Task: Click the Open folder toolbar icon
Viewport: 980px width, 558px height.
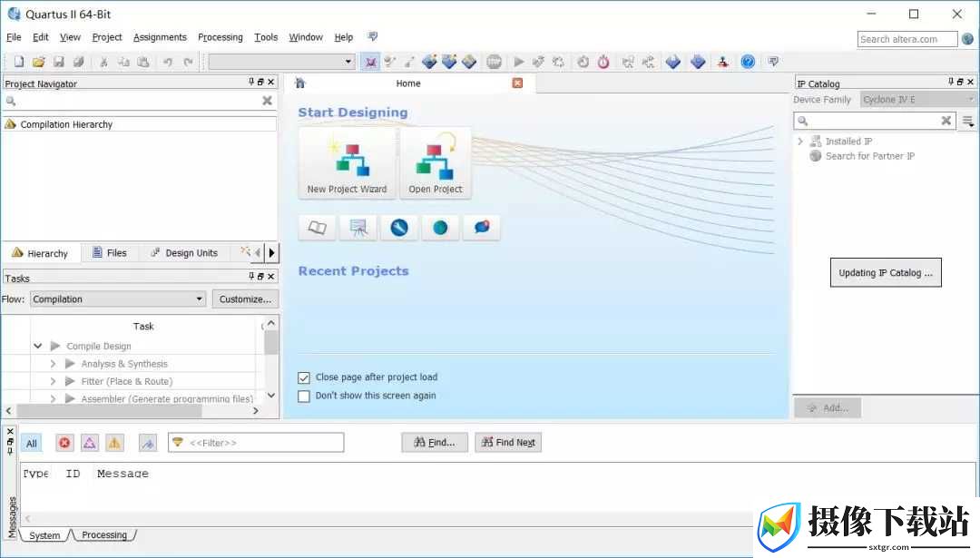Action: (39, 62)
